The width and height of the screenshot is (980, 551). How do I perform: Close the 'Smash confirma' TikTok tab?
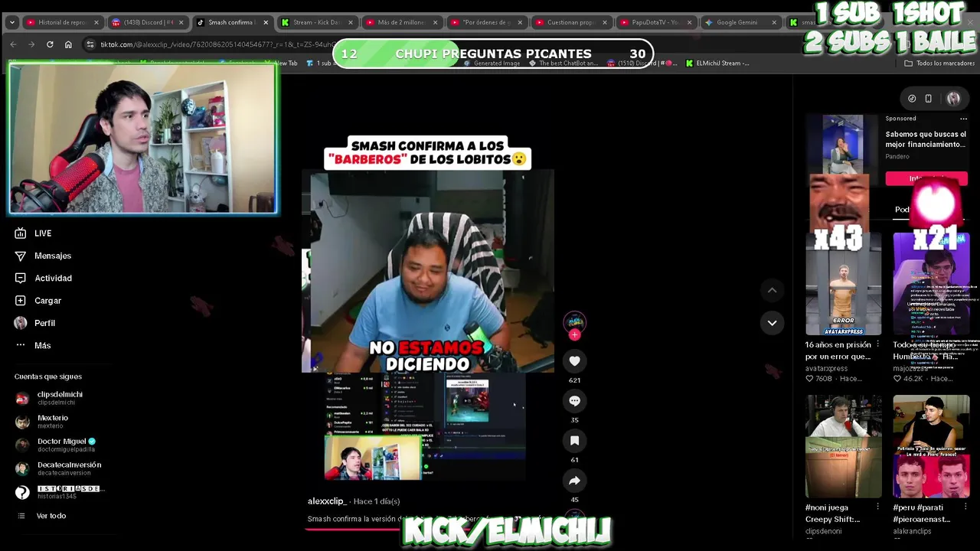266,22
